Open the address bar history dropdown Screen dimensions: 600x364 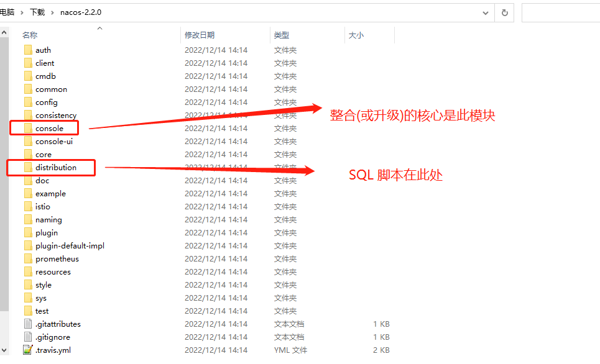pos(485,13)
